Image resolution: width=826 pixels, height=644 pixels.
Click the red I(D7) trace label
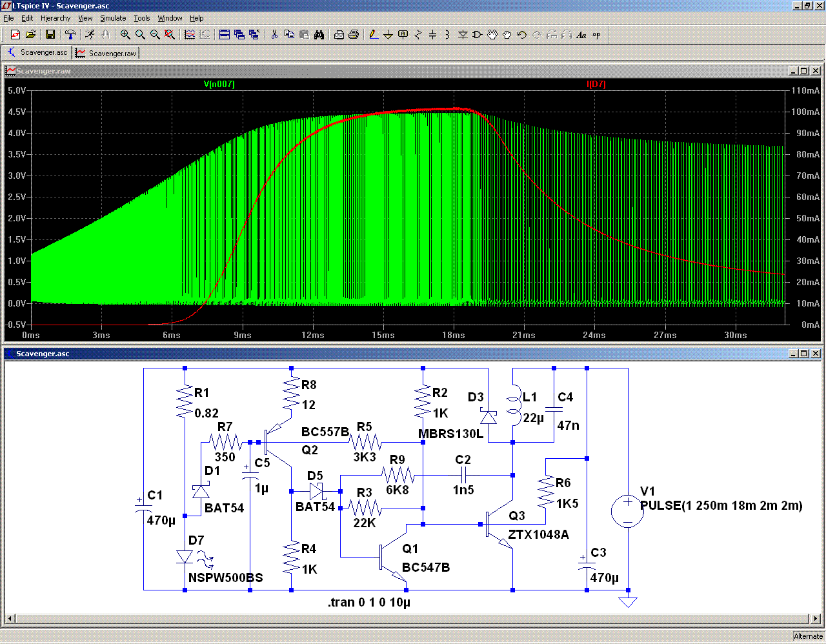click(596, 85)
